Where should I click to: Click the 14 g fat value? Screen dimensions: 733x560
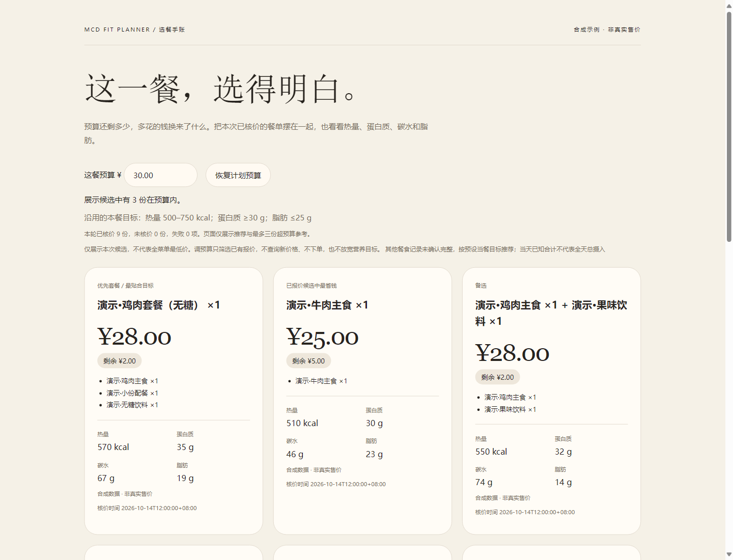click(563, 482)
